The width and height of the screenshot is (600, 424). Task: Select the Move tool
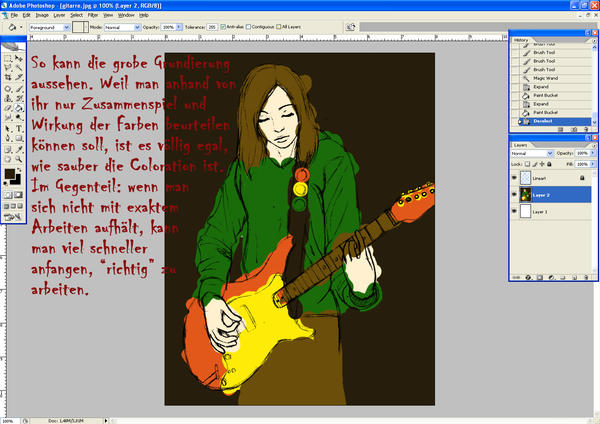[18, 59]
